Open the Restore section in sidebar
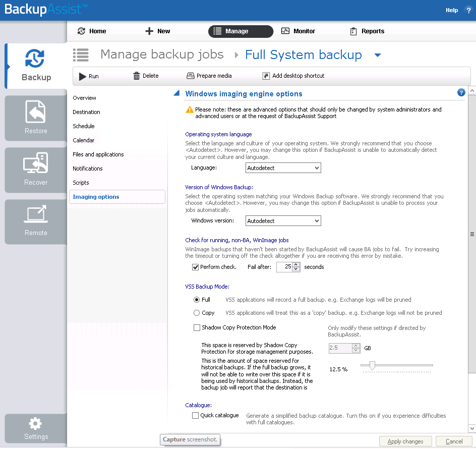476x449 pixels. click(x=36, y=118)
